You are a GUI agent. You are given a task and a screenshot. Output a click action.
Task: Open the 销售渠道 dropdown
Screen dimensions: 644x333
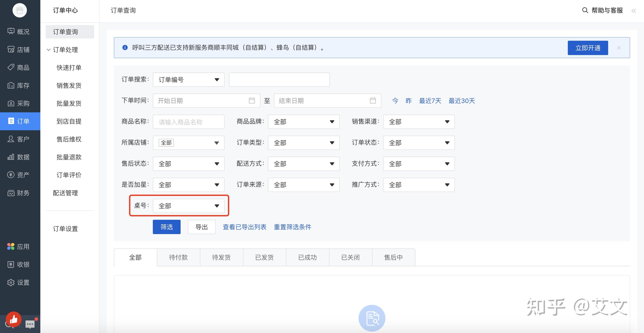(419, 122)
